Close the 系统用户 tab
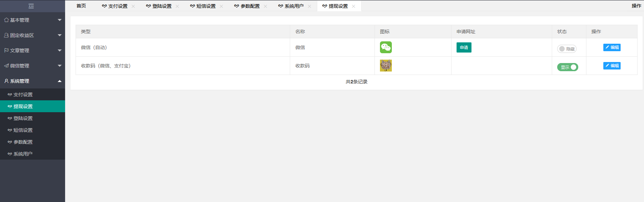 pyautogui.click(x=309, y=6)
